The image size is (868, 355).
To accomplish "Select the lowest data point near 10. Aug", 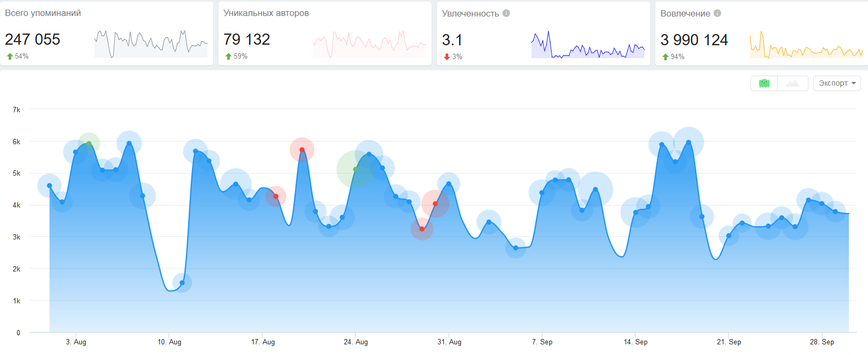I will [182, 283].
